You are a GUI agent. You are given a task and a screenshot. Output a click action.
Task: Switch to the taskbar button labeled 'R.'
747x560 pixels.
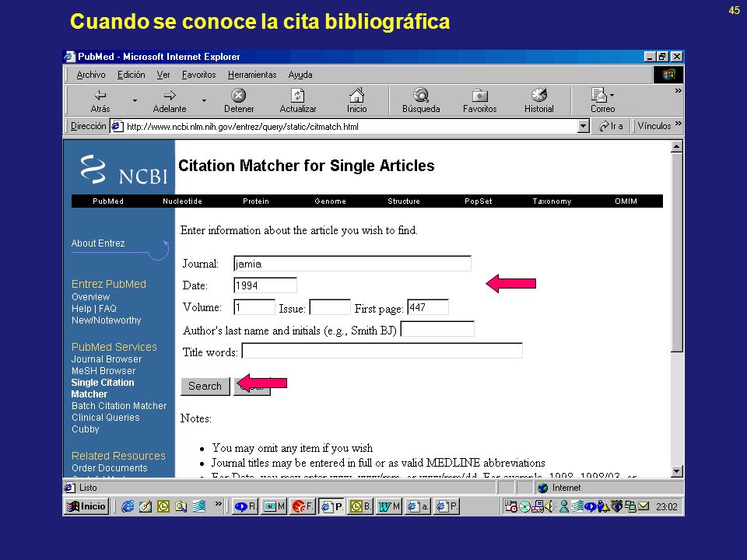[245, 506]
